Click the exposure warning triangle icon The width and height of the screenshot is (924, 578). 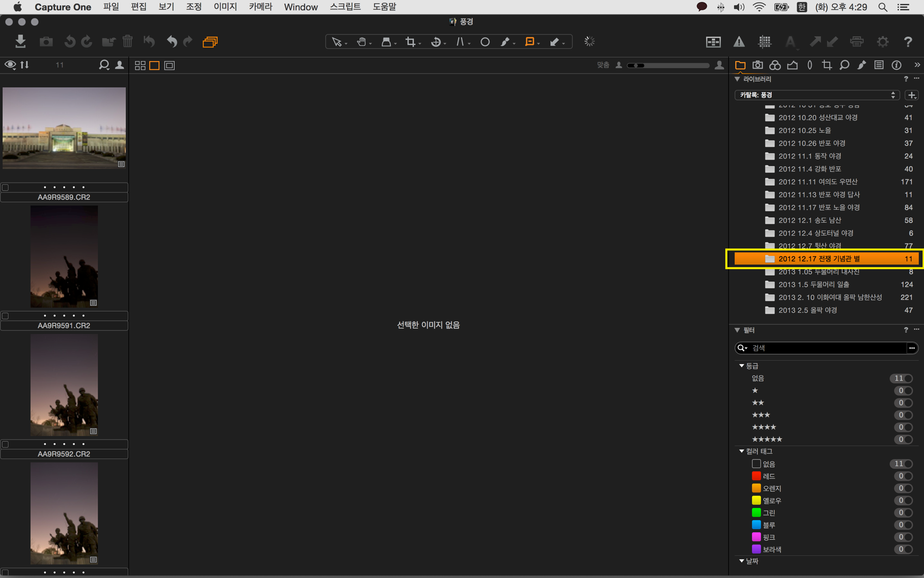click(x=739, y=42)
